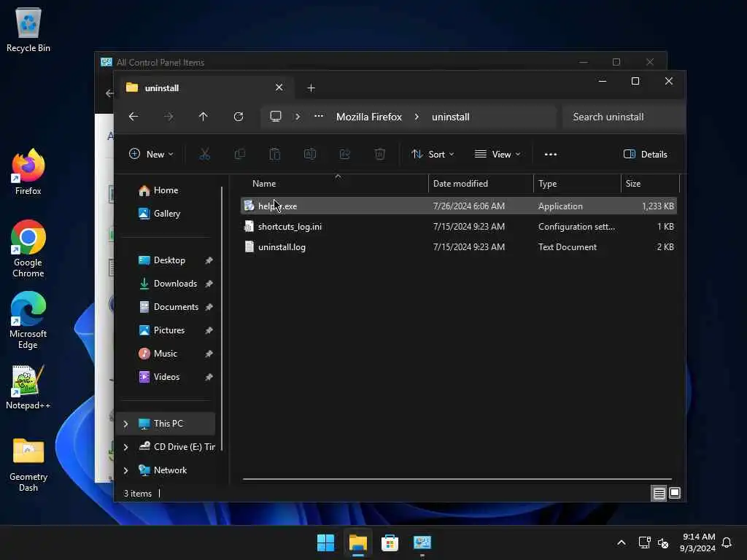Click Control Panel taskbar icon

coord(422,542)
